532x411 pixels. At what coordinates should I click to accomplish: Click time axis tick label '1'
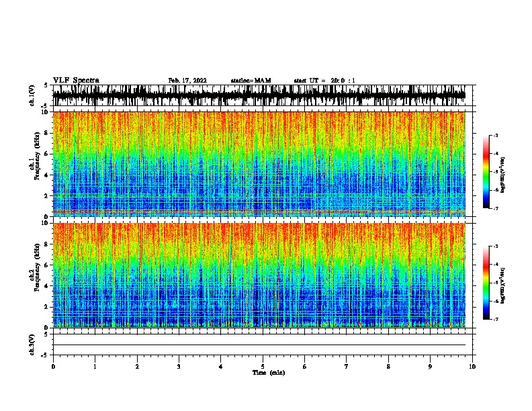click(x=95, y=367)
